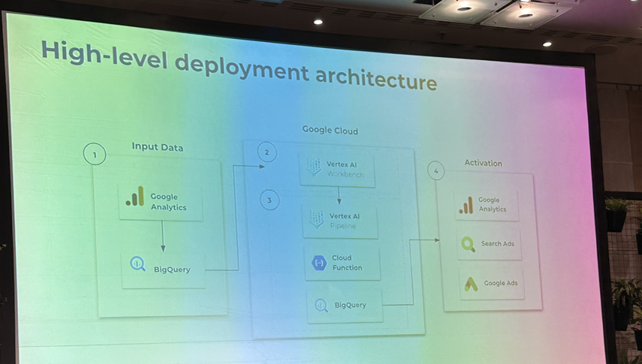
Task: Click the "Input Data" heading
Action: (158, 147)
